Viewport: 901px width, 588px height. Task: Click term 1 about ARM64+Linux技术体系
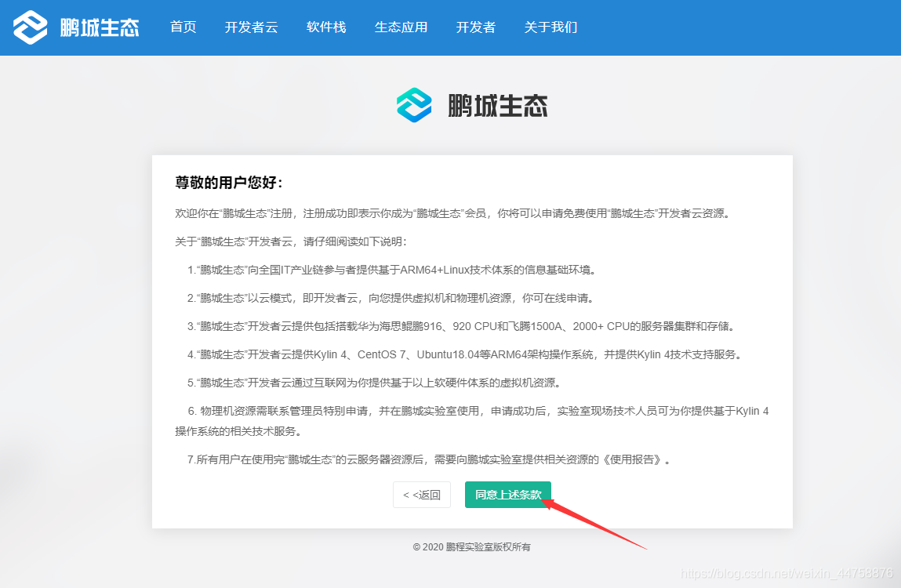[x=391, y=270]
